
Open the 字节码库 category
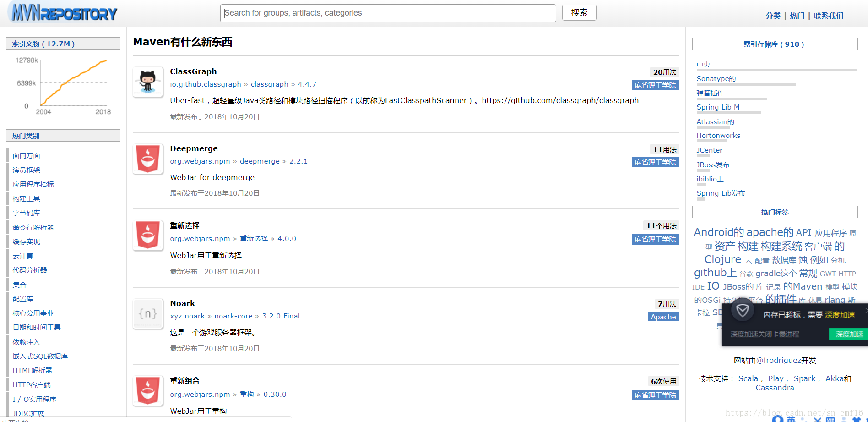click(x=27, y=213)
